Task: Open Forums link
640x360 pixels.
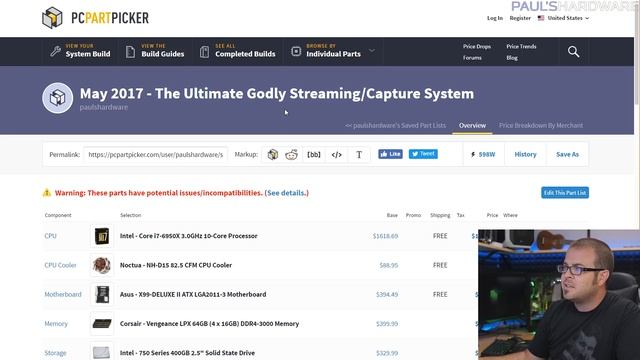Action: [472, 58]
